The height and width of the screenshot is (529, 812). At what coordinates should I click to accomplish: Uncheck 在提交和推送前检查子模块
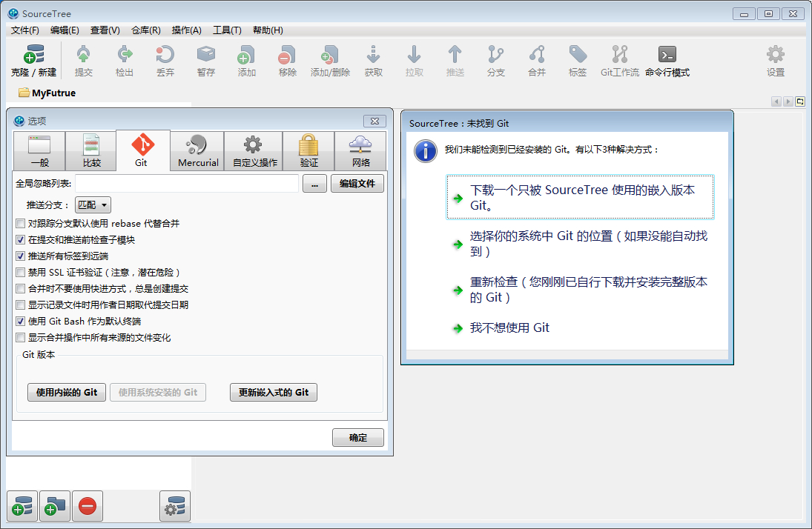[20, 239]
